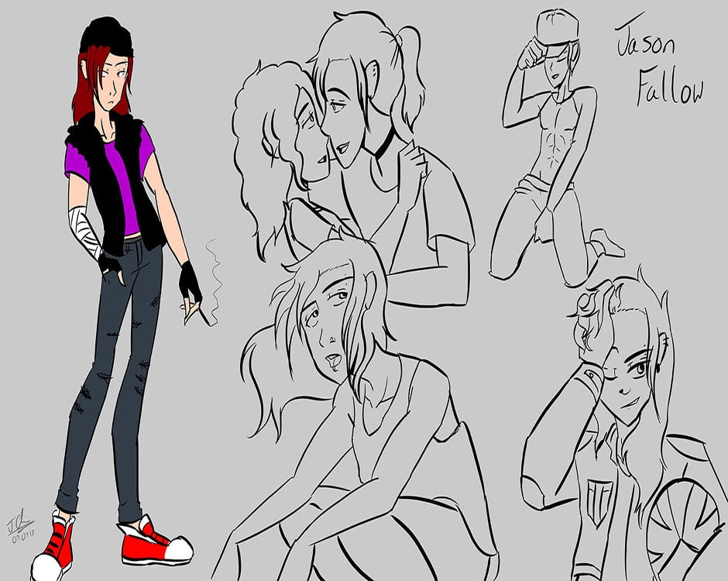Click the red hair of the colored character
Image resolution: width=728 pixels, height=581 pixels.
tap(87, 85)
